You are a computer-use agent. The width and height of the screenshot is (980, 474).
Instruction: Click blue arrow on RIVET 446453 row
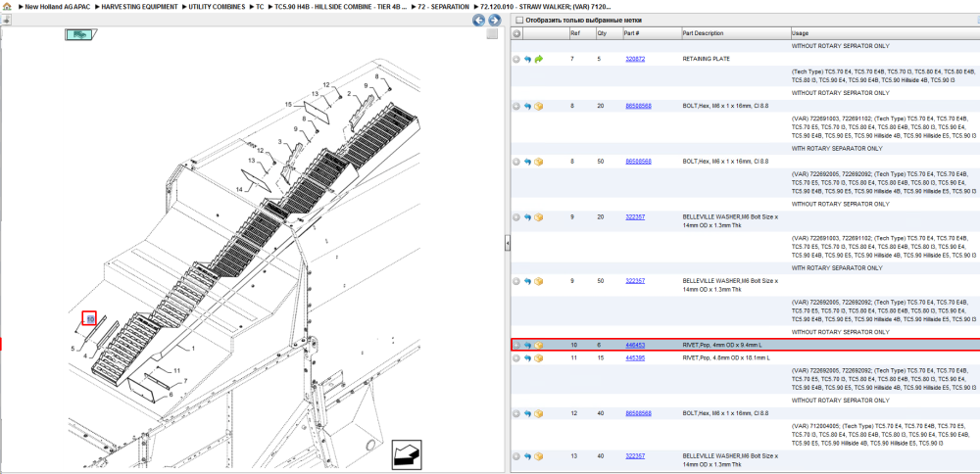tap(527, 345)
